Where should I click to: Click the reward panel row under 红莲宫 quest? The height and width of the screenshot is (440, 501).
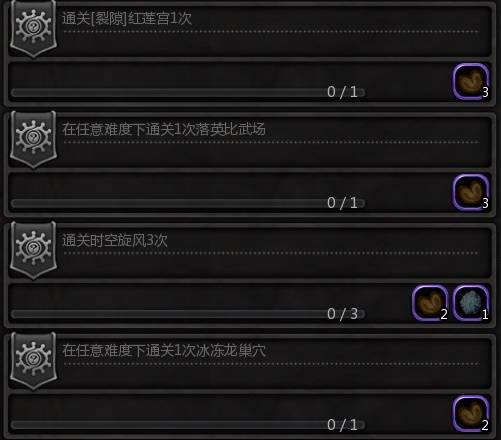(x=250, y=82)
